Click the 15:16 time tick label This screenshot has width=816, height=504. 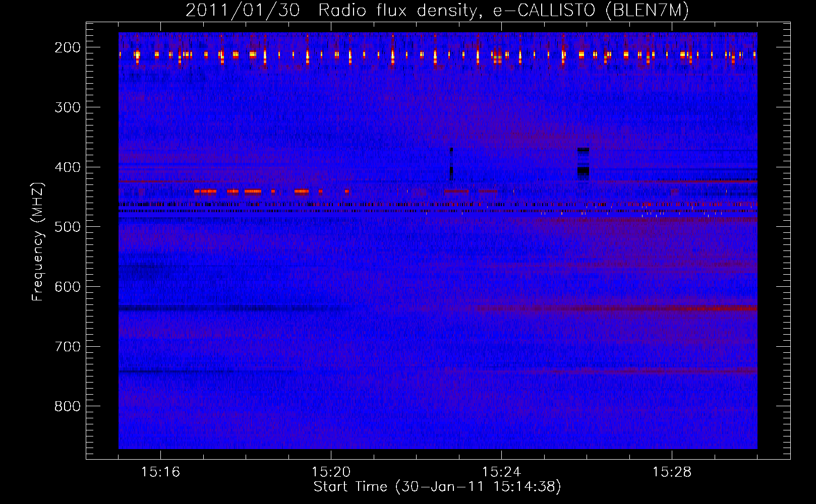[x=160, y=472]
